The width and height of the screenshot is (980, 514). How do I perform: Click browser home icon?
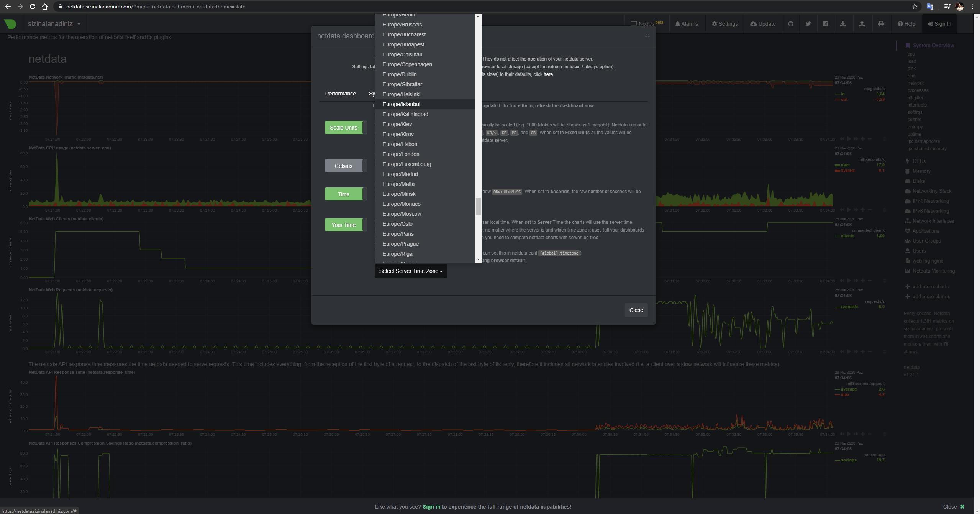click(x=45, y=7)
